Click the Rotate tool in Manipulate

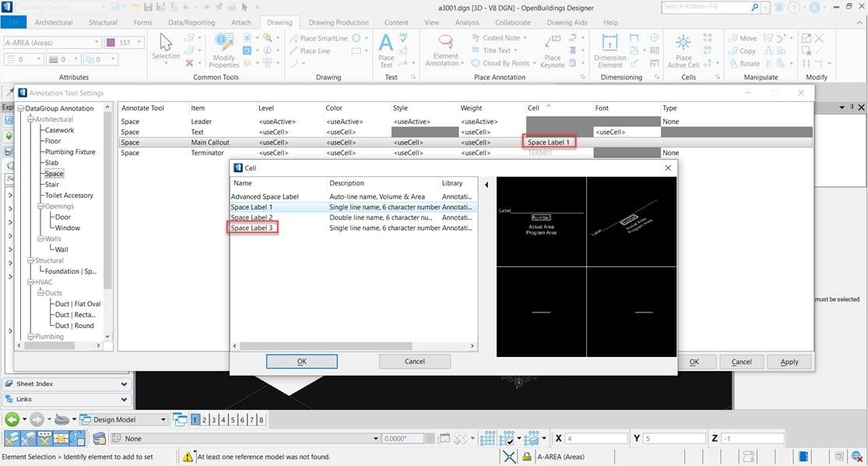(x=744, y=64)
